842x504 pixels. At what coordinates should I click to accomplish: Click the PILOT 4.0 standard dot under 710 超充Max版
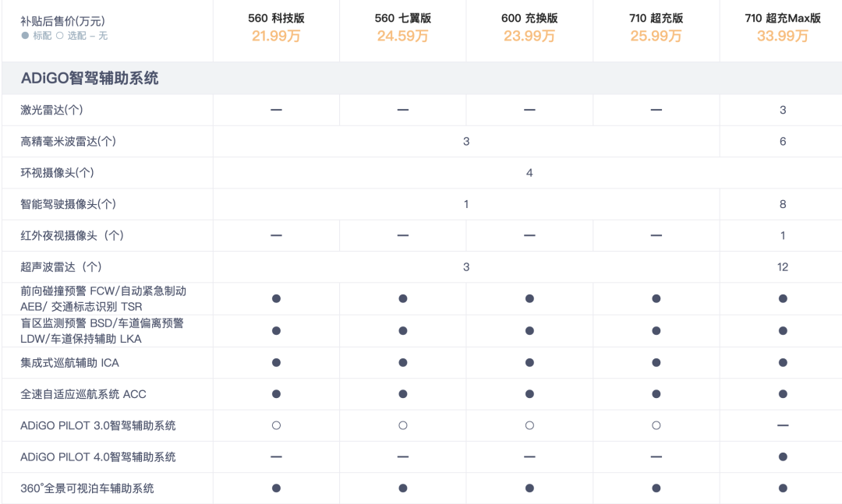[x=783, y=456]
